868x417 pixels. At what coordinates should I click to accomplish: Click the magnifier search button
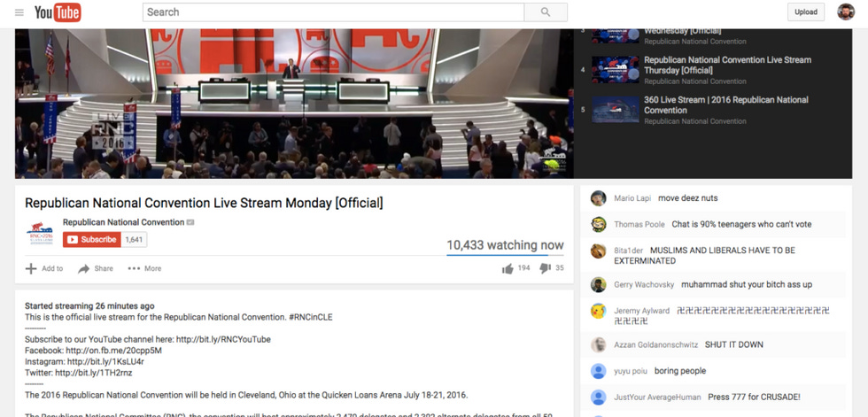point(546,12)
